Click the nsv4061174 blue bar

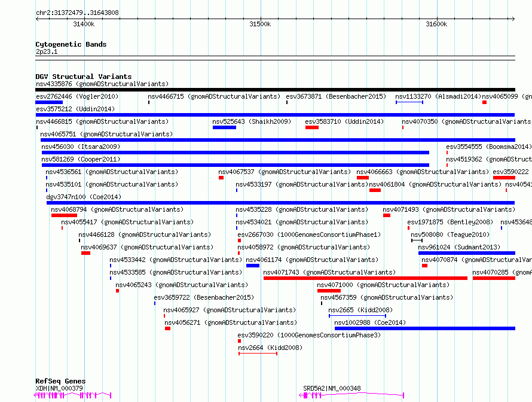click(253, 266)
